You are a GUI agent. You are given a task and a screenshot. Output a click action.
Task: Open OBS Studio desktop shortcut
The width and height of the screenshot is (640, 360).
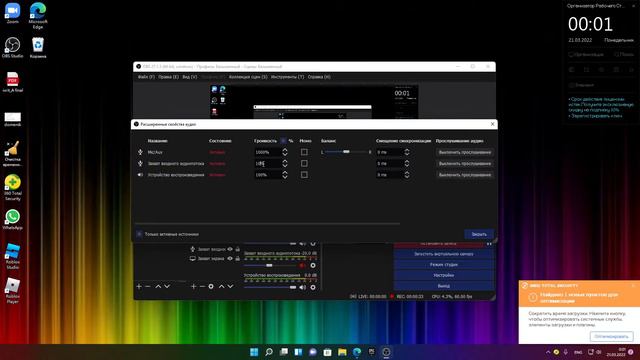tap(12, 47)
